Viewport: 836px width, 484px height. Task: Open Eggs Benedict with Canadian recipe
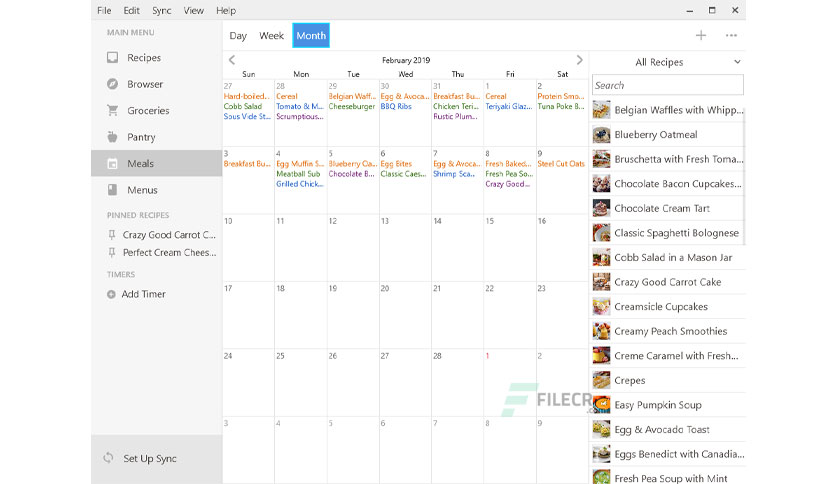coord(668,454)
